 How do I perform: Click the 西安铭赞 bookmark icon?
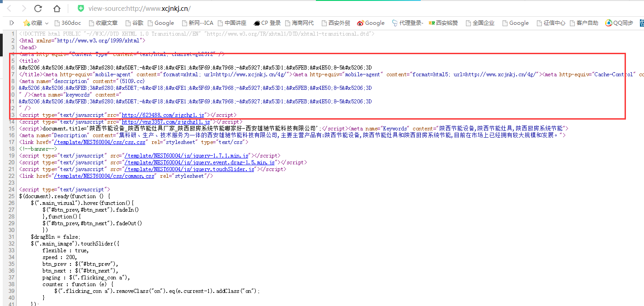(x=431, y=22)
